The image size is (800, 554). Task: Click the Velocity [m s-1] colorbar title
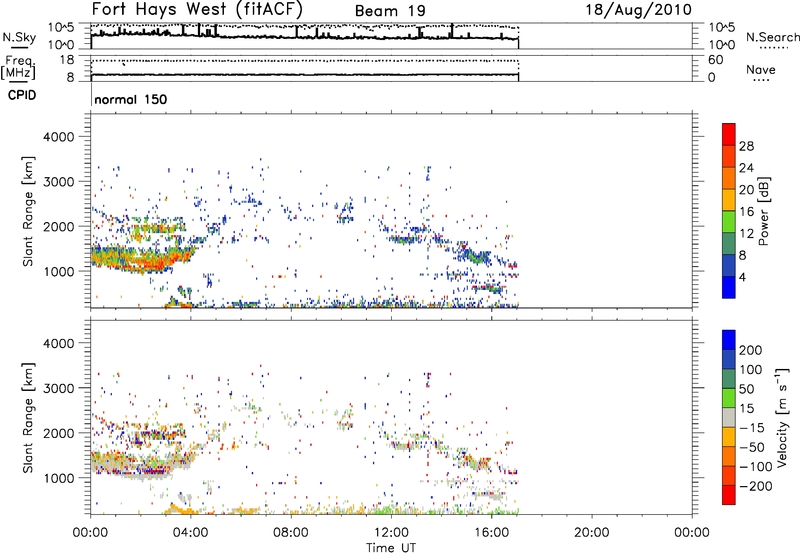(x=782, y=417)
